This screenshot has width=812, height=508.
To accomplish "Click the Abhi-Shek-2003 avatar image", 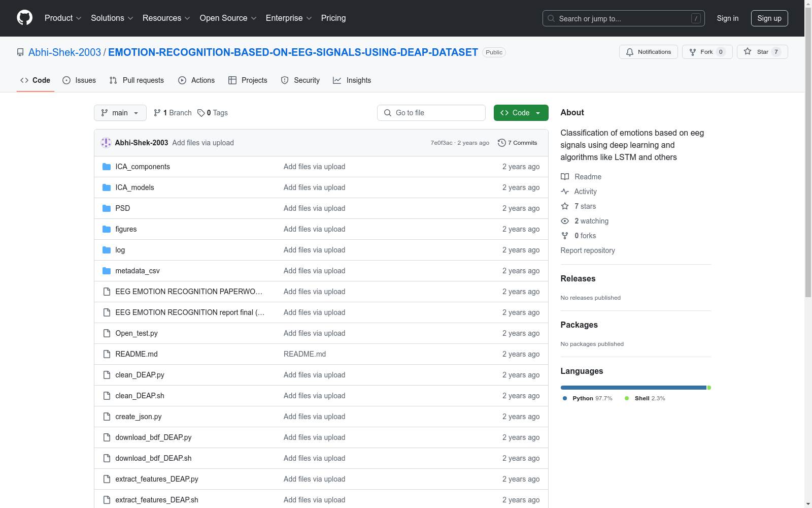I will click(x=106, y=143).
